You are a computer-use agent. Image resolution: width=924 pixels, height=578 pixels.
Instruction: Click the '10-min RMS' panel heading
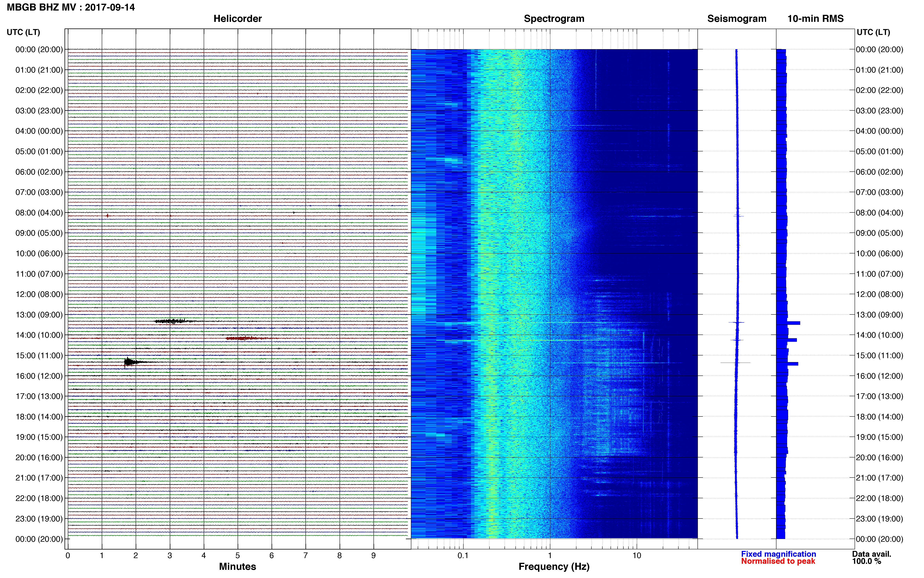(816, 19)
